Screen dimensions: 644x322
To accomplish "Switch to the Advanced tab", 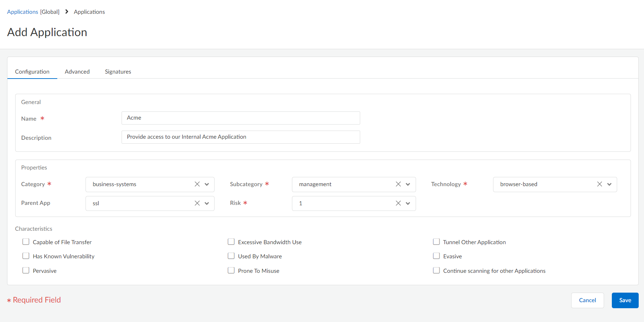I will (77, 71).
